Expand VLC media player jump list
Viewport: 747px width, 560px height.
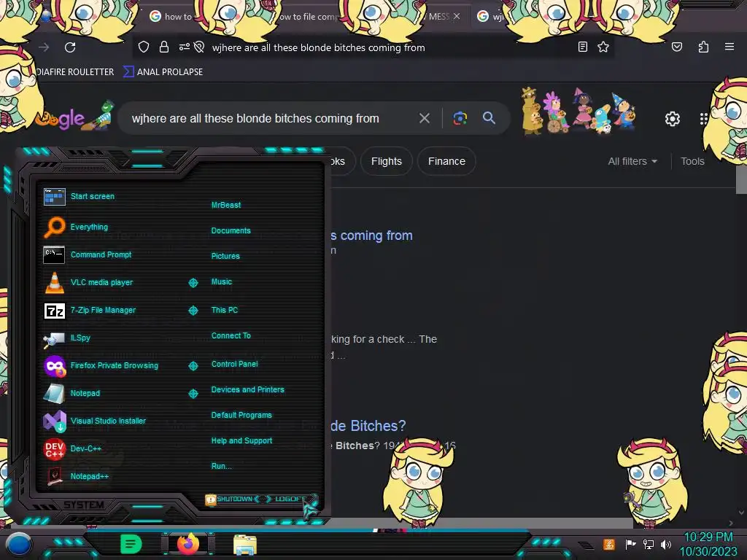pos(193,283)
